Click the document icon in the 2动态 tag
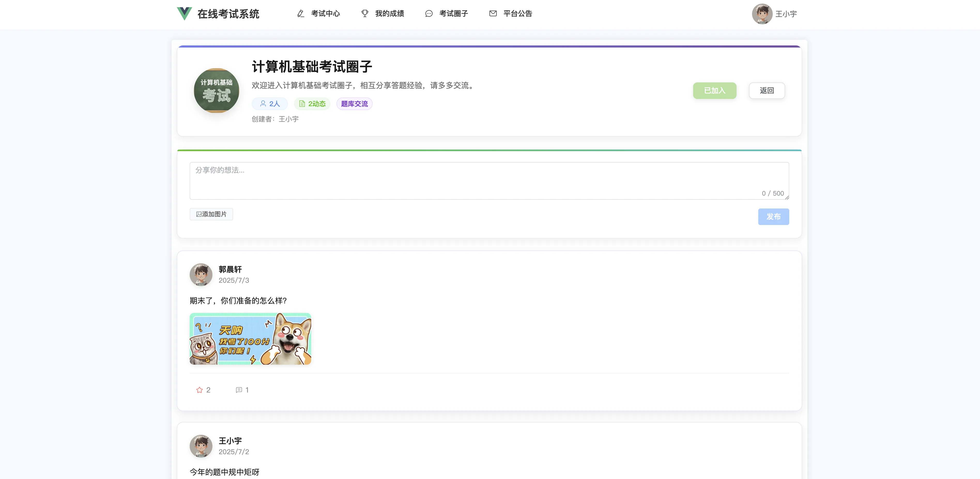Image resolution: width=980 pixels, height=479 pixels. click(x=302, y=104)
